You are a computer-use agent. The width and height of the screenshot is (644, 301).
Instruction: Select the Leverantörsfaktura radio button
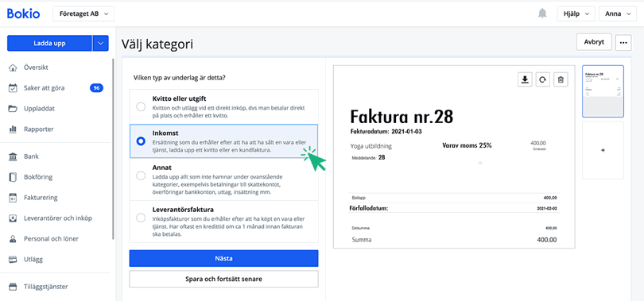(x=141, y=218)
